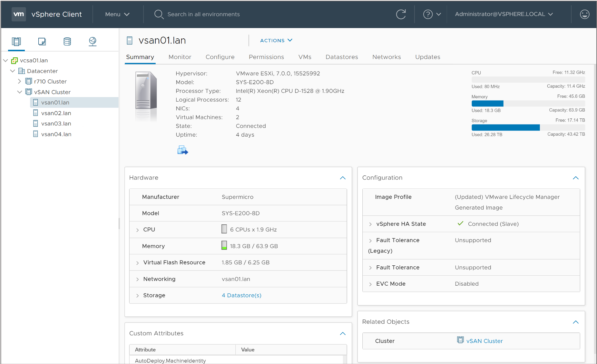Expand the CPU hardware row

(x=138, y=230)
